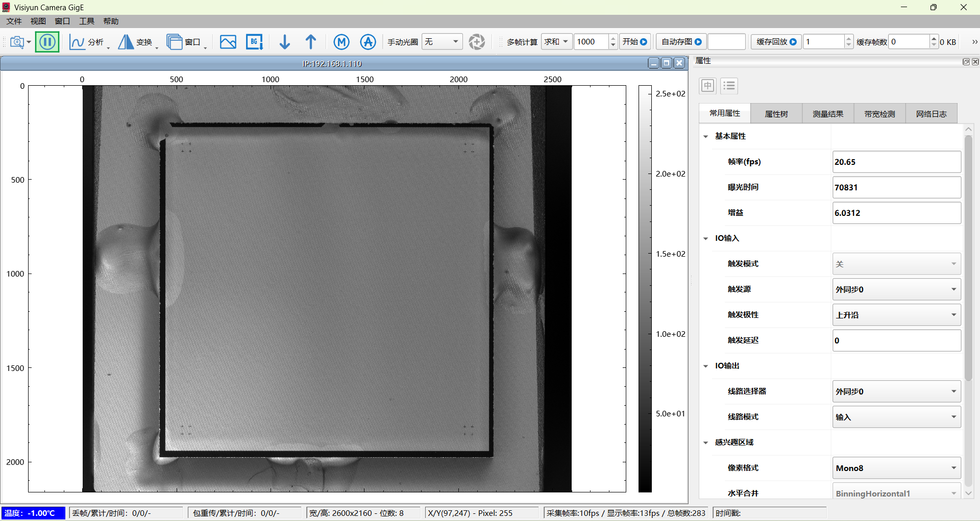Collapse the IO输出 section

pos(705,366)
